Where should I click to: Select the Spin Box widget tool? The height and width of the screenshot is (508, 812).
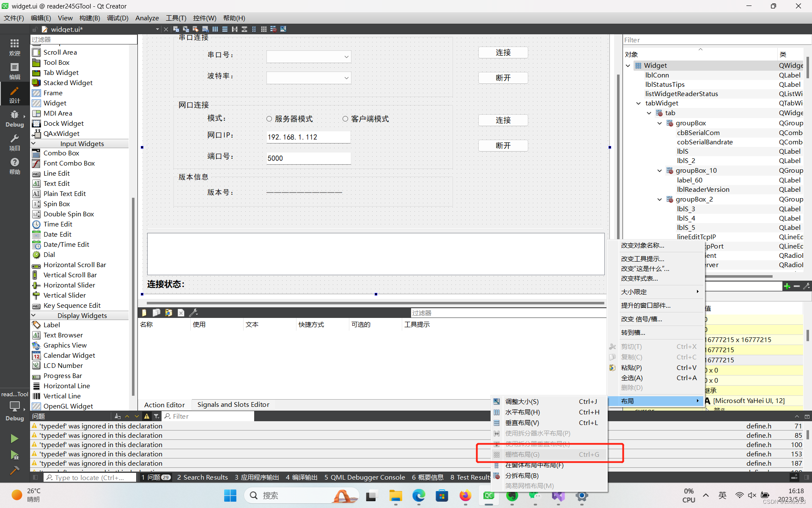tap(56, 203)
